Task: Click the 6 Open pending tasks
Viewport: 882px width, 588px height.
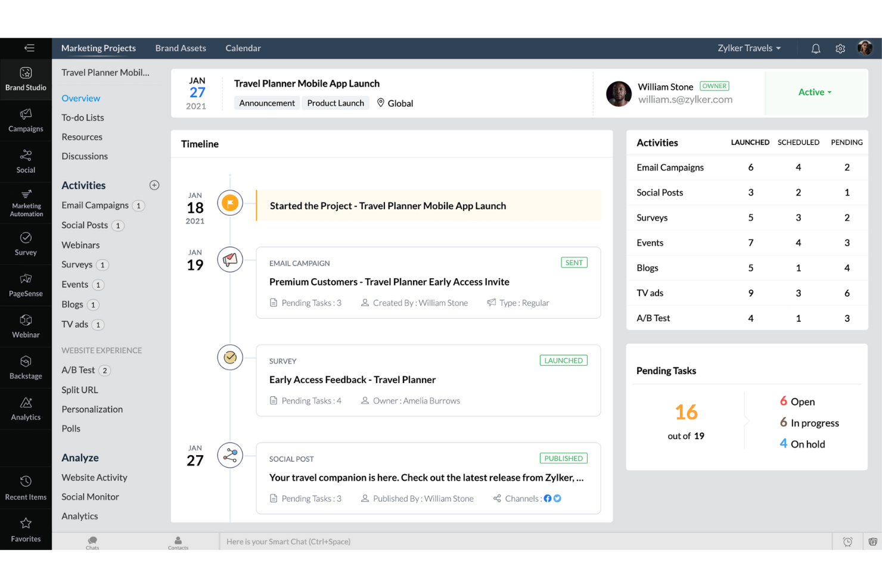Action: coord(797,402)
